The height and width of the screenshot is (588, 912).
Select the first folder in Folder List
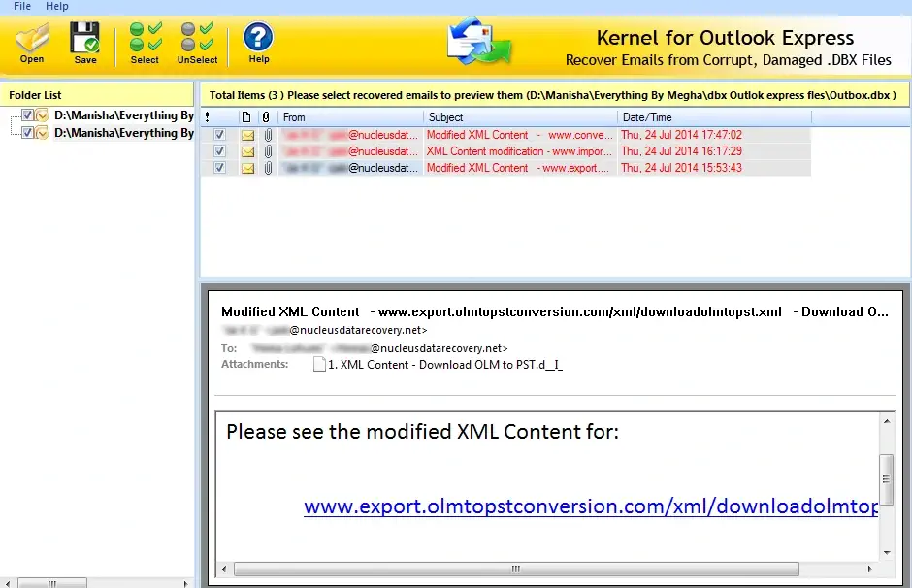pyautogui.click(x=124, y=115)
